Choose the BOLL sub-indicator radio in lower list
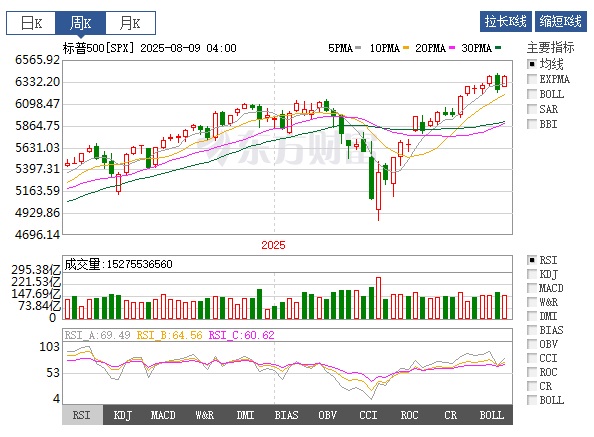Viewport: 594px width, 437px height. coord(532,400)
